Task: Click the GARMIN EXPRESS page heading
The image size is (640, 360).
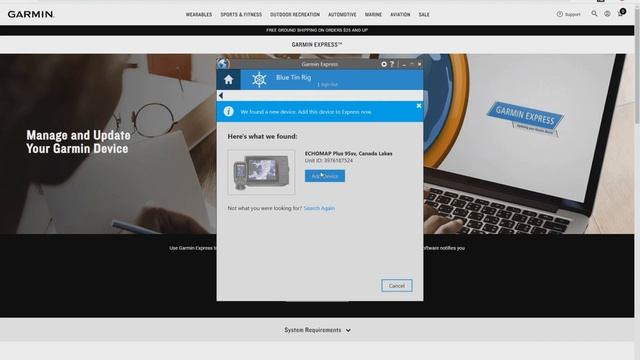Action: click(317, 44)
